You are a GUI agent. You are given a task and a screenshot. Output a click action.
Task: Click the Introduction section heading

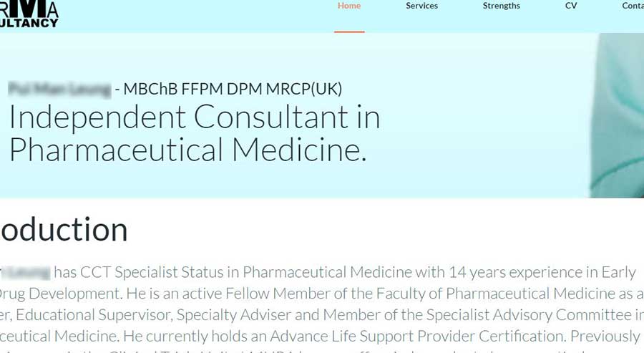(x=64, y=229)
